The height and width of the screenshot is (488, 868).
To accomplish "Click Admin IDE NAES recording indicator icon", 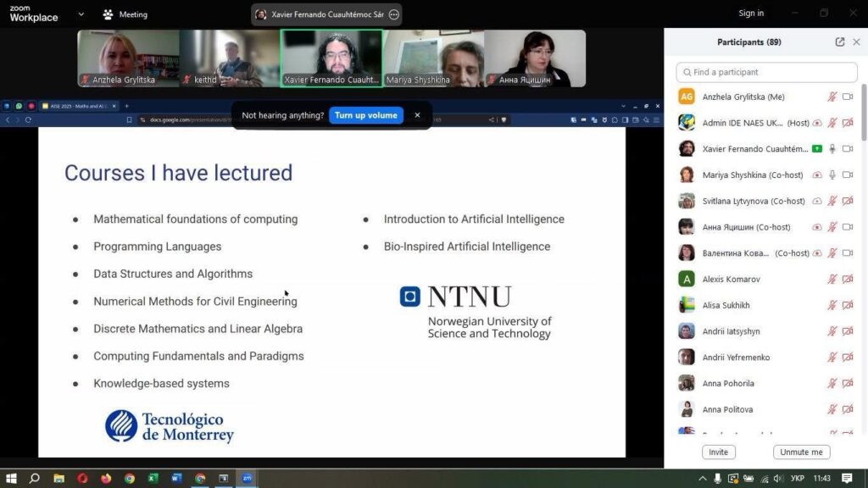I will (x=817, y=123).
